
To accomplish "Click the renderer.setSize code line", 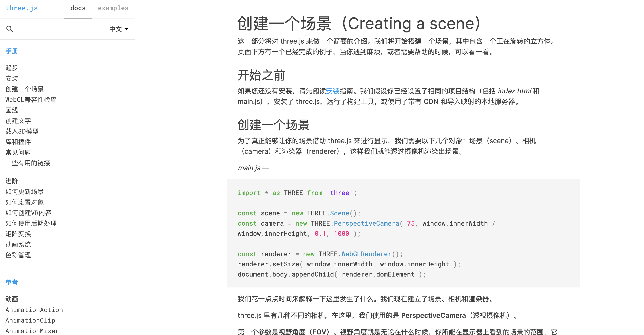I will click(x=349, y=264).
